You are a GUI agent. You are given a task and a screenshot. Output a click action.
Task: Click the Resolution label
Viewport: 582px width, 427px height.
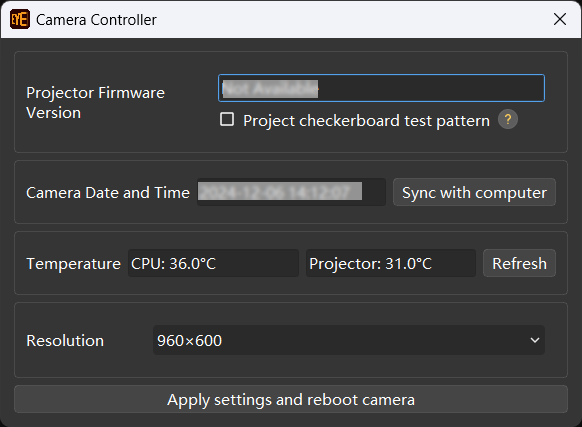[x=65, y=340]
